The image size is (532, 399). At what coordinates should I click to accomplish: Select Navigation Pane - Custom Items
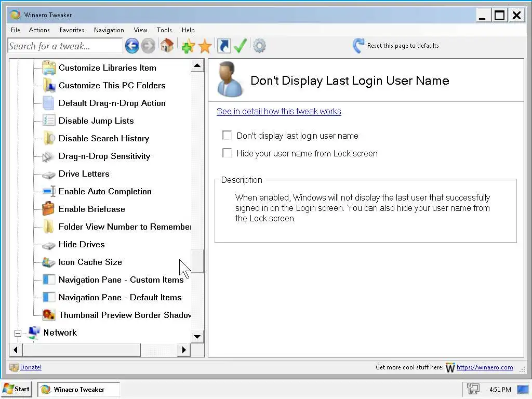(x=121, y=280)
